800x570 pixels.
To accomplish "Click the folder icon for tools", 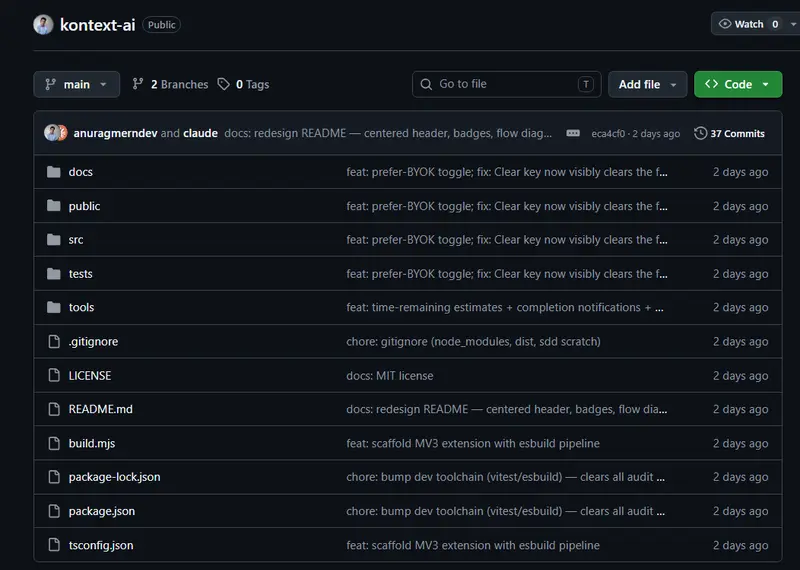I will 54,307.
